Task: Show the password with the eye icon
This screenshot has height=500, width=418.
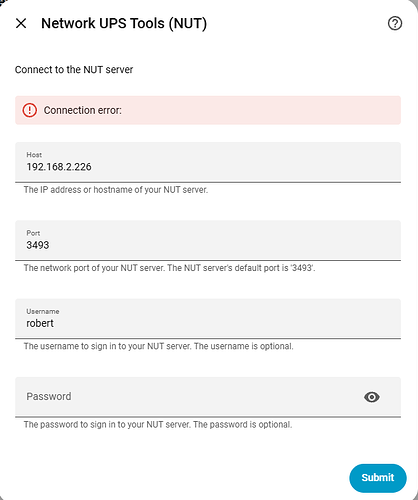Action: pyautogui.click(x=372, y=397)
